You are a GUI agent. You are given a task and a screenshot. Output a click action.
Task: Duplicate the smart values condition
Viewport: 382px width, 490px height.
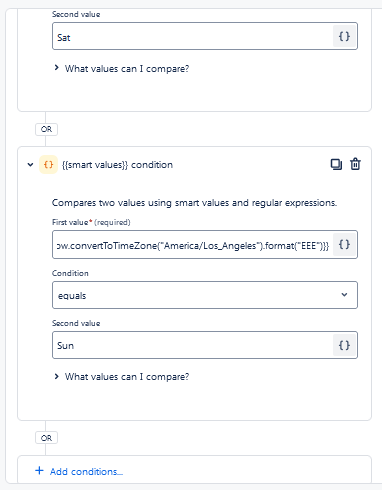tap(336, 164)
